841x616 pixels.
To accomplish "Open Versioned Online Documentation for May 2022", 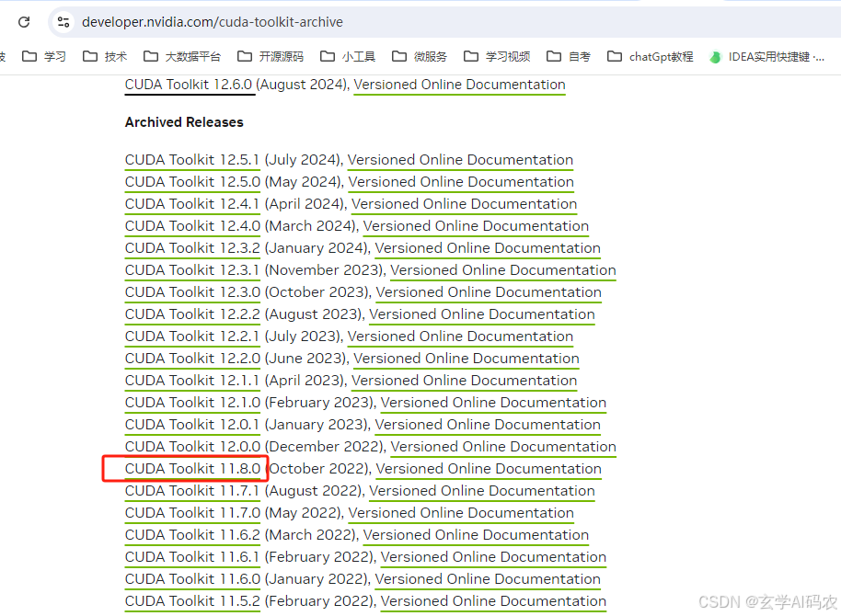I will [461, 512].
